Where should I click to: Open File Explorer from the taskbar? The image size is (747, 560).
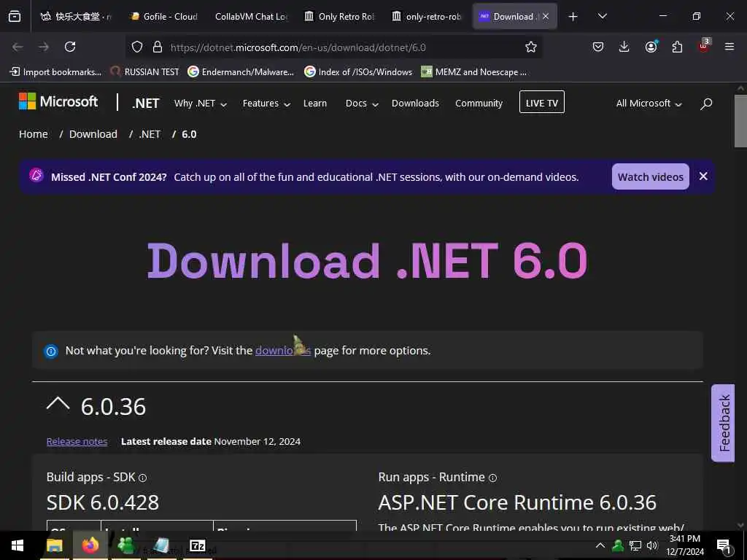[x=54, y=545]
